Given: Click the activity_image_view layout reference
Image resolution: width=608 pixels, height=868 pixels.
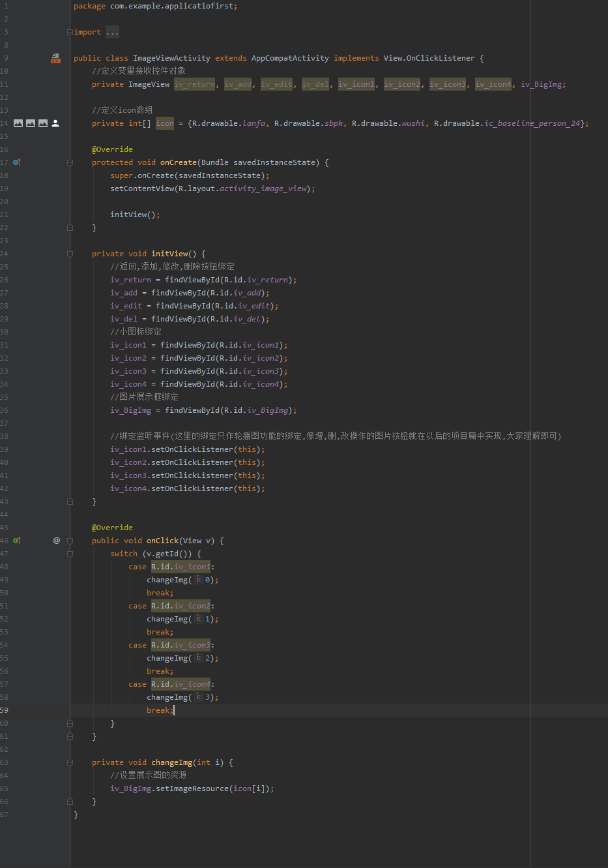Looking at the screenshot, I should (x=263, y=188).
